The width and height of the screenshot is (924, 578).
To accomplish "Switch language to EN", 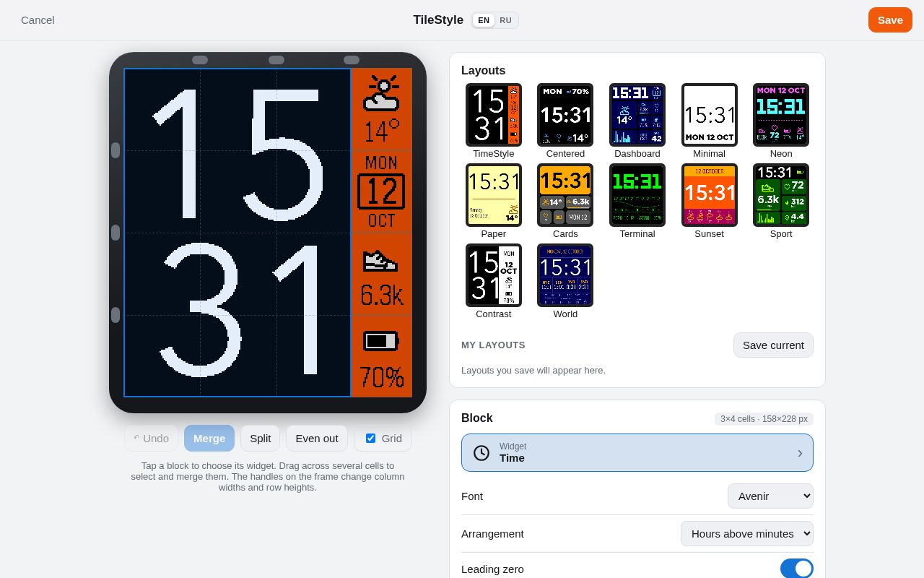I will click(x=484, y=20).
